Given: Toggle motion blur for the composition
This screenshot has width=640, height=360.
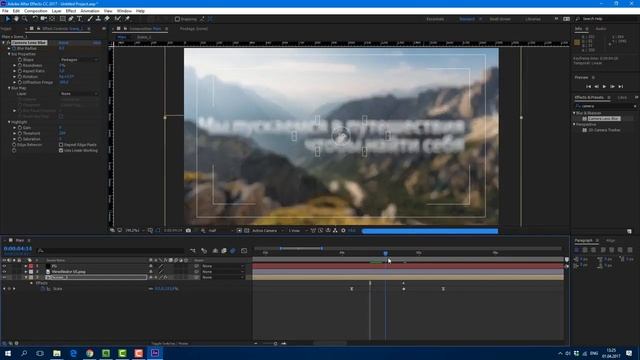Looking at the screenshot, I should (x=233, y=251).
